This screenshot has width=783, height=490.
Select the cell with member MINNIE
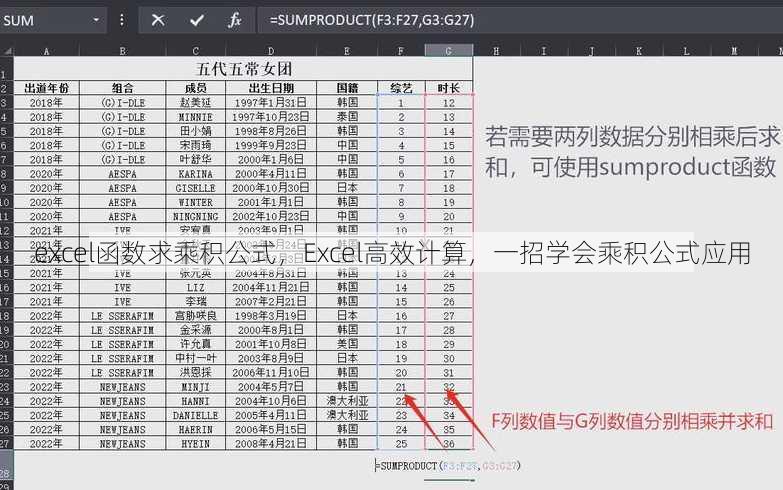tap(195, 117)
